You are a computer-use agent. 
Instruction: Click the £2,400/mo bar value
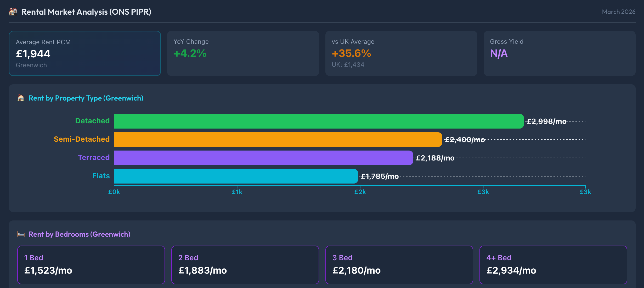pyautogui.click(x=465, y=140)
